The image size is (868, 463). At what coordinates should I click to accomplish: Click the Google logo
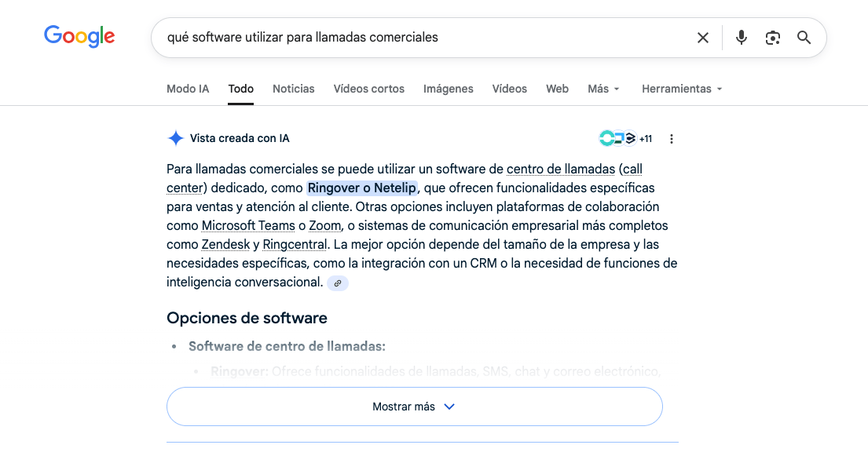coord(79,36)
